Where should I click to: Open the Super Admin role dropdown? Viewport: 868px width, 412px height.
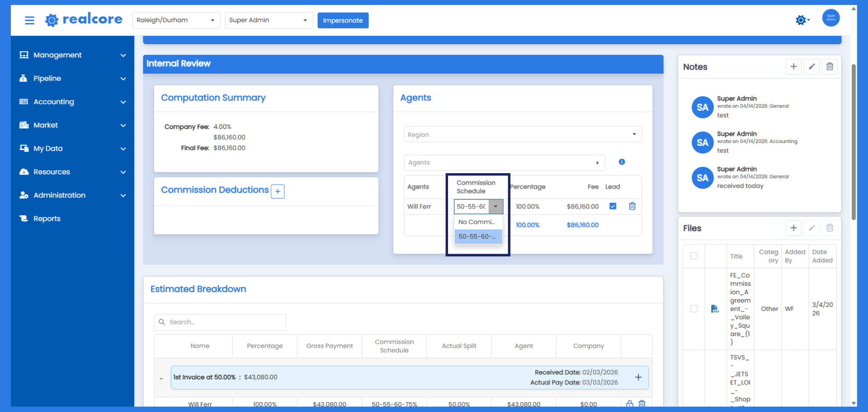269,20
